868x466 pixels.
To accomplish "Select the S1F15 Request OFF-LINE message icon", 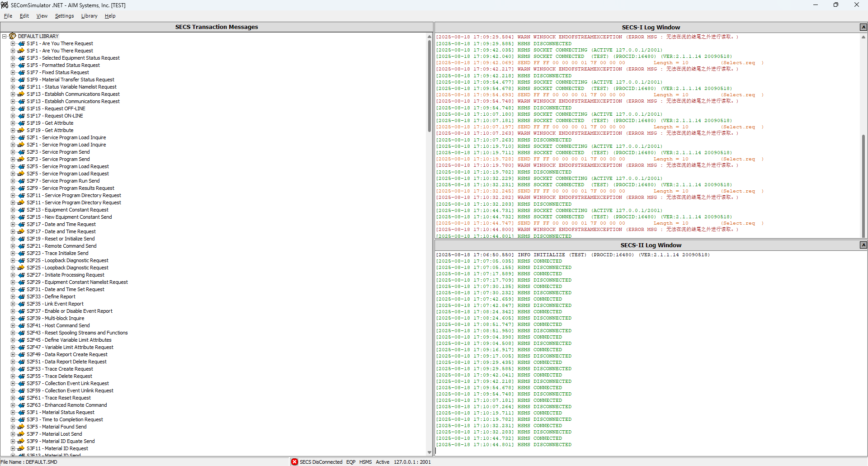I will (x=21, y=108).
